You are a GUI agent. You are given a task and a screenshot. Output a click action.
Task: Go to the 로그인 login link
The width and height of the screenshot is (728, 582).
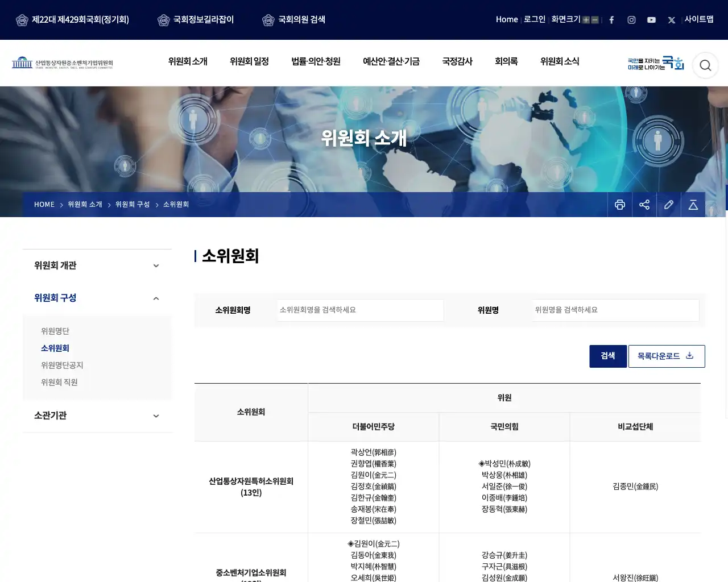[x=535, y=19]
